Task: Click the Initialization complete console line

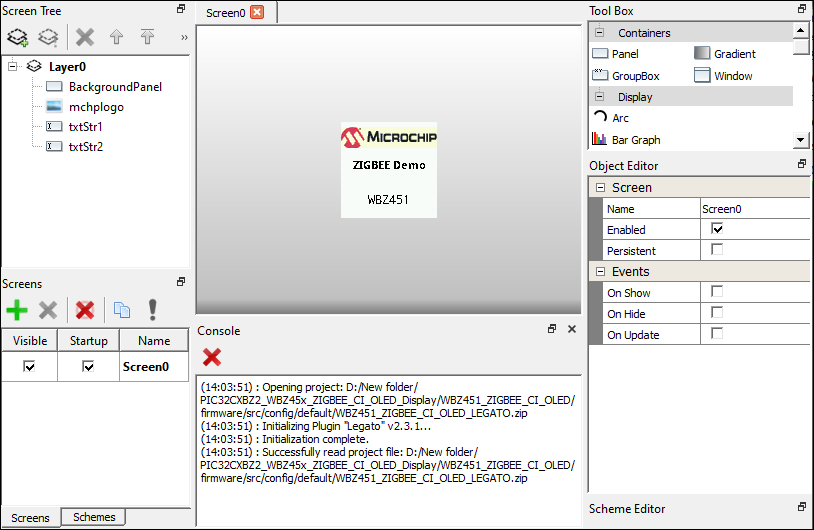Action: pos(284,439)
